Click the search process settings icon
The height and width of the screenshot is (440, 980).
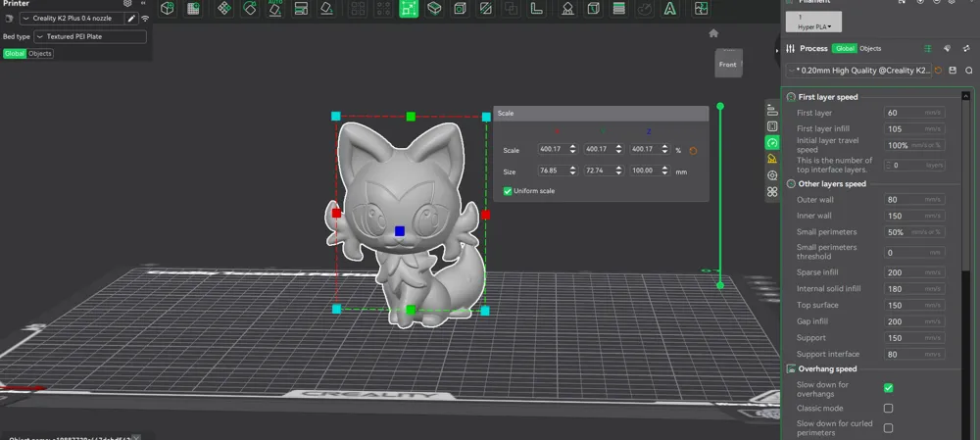point(969,71)
